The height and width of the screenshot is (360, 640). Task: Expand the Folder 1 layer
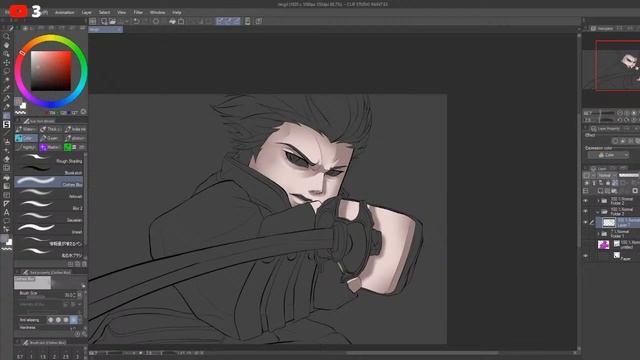tap(598, 234)
